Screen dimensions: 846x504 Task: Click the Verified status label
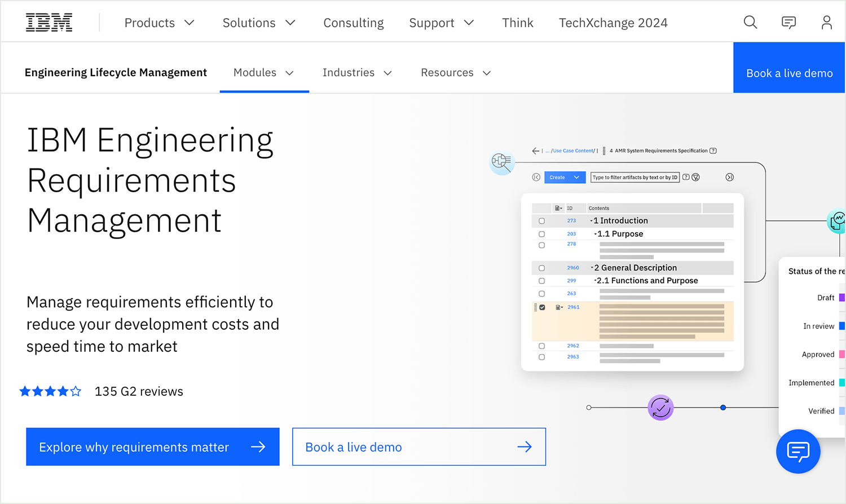point(821,411)
